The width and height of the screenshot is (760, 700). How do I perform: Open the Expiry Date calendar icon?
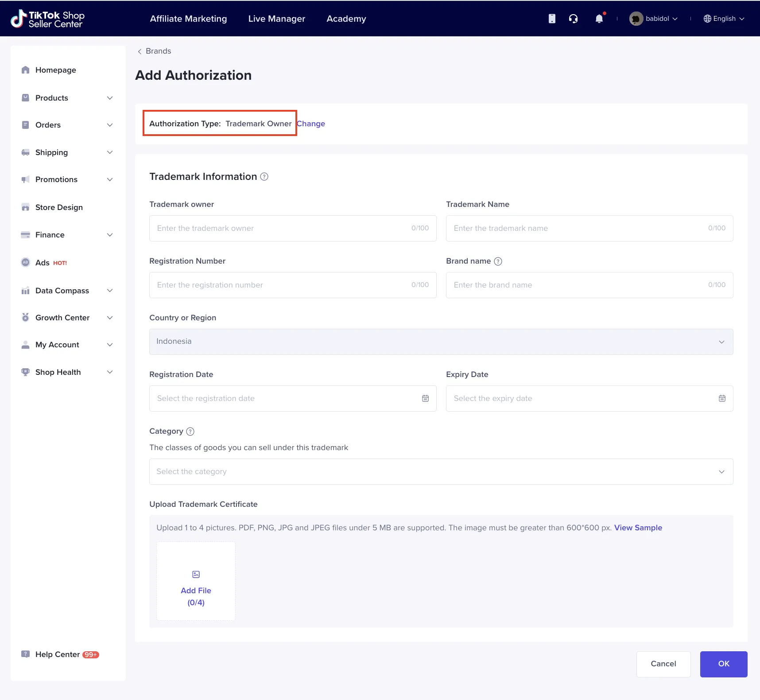(x=722, y=398)
